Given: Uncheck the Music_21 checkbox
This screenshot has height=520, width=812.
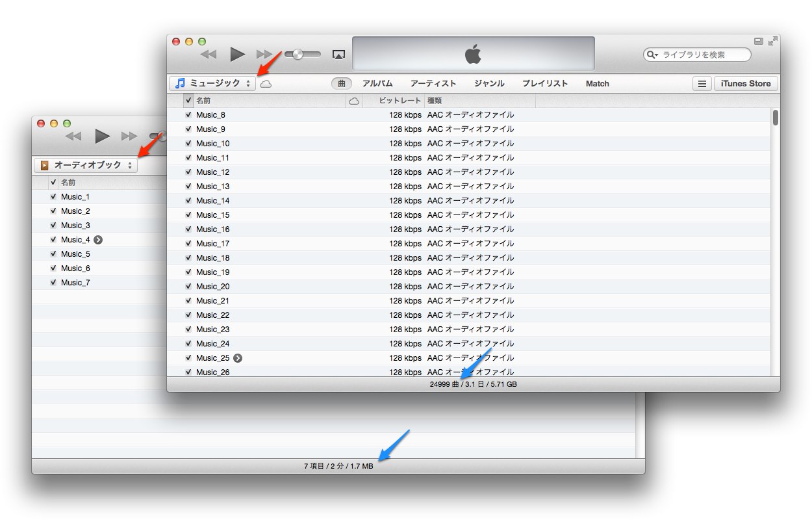Looking at the screenshot, I should [x=188, y=301].
